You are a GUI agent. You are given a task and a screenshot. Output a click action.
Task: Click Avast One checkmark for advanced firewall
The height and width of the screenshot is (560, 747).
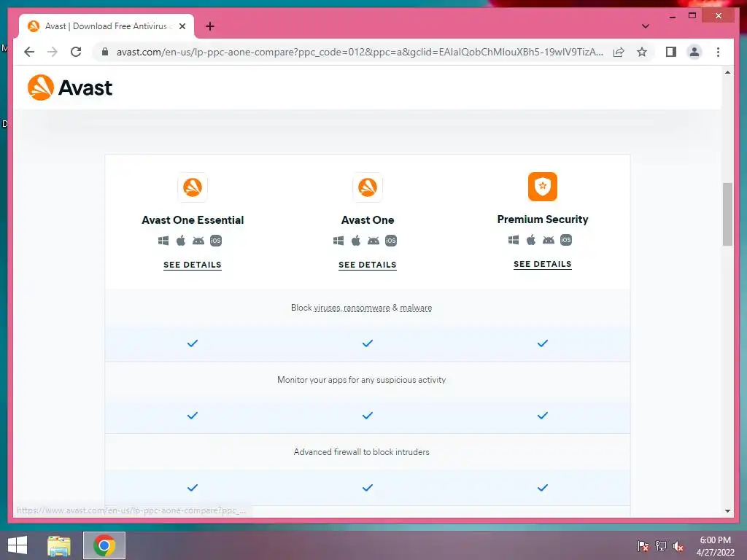tap(368, 488)
